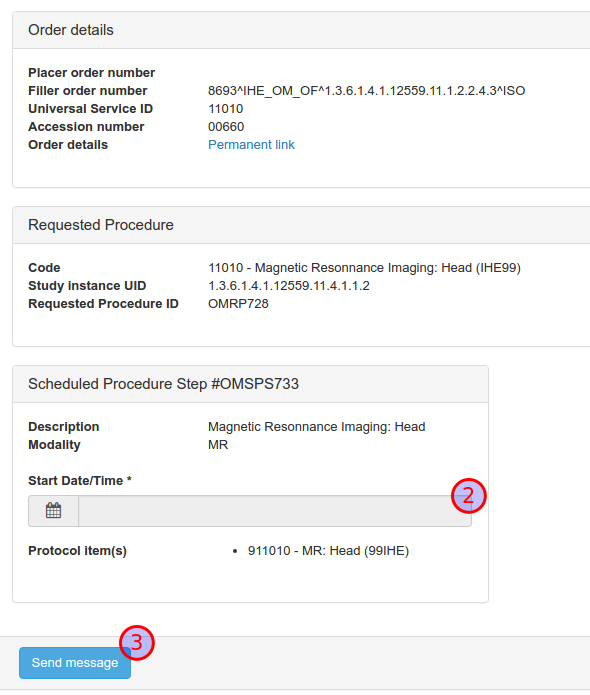Image resolution: width=590 pixels, height=695 pixels.
Task: Click the Description value in scheduled step
Action: tap(316, 427)
